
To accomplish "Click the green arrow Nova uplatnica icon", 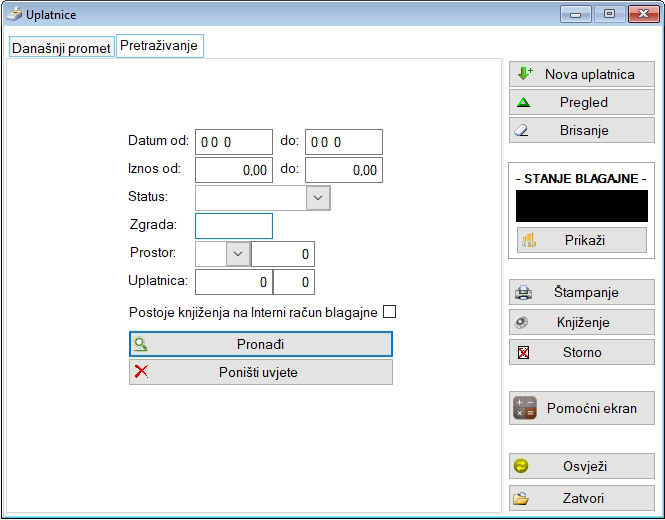I will [x=524, y=74].
